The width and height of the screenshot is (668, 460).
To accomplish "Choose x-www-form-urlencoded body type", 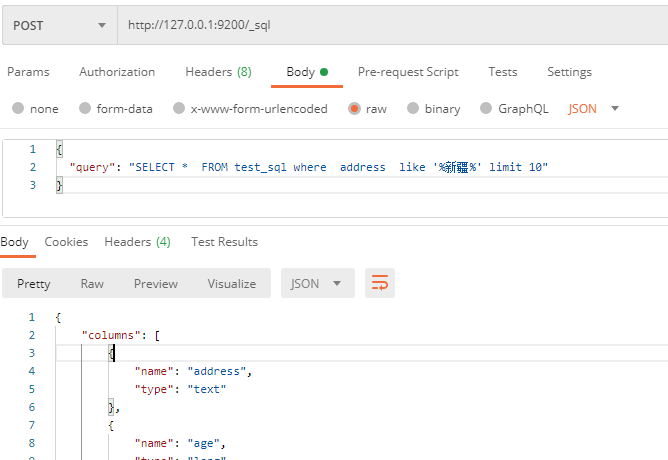I will [179, 109].
